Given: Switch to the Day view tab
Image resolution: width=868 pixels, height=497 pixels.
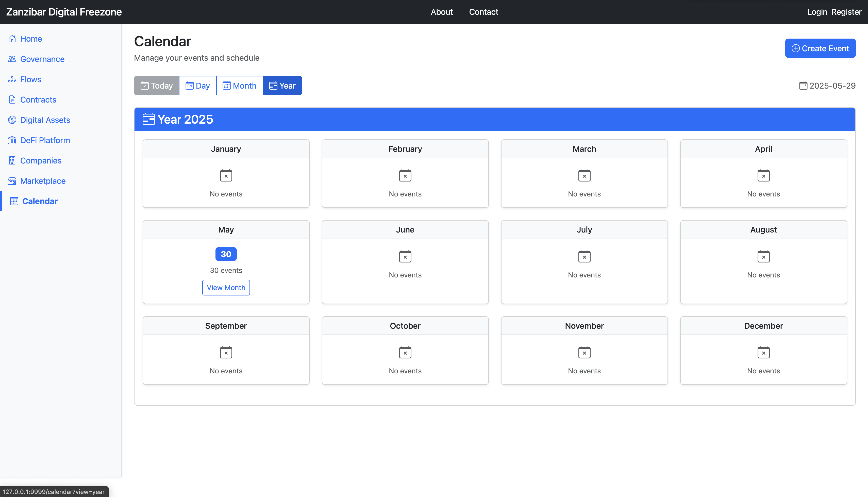Looking at the screenshot, I should [197, 86].
